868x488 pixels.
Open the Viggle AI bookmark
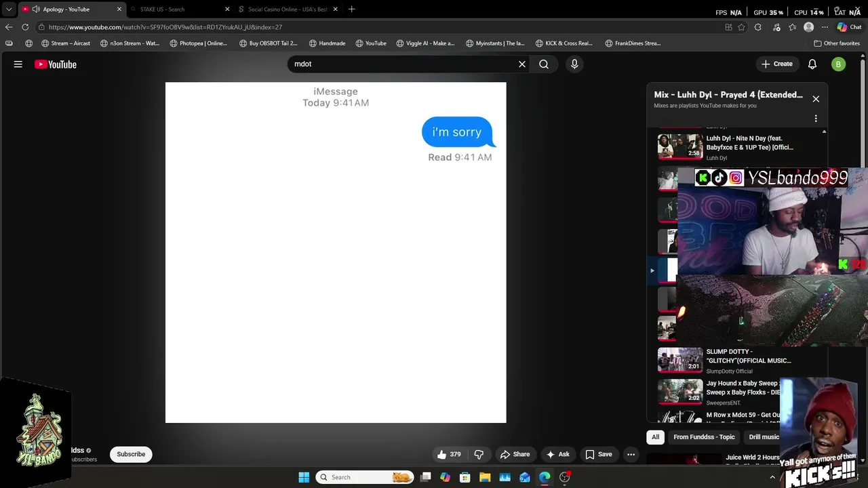click(425, 43)
